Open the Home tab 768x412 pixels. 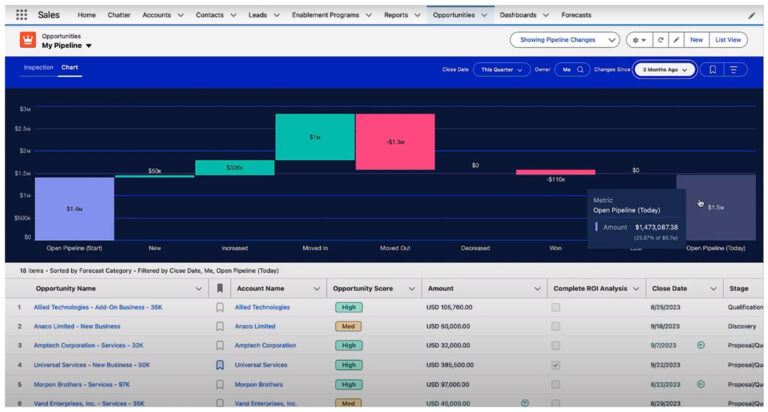coord(87,15)
